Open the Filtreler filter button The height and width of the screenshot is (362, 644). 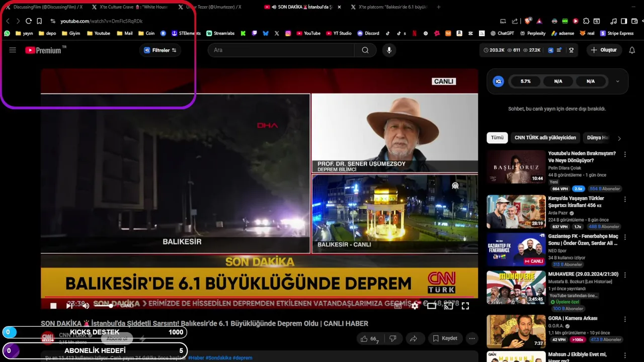(x=160, y=50)
